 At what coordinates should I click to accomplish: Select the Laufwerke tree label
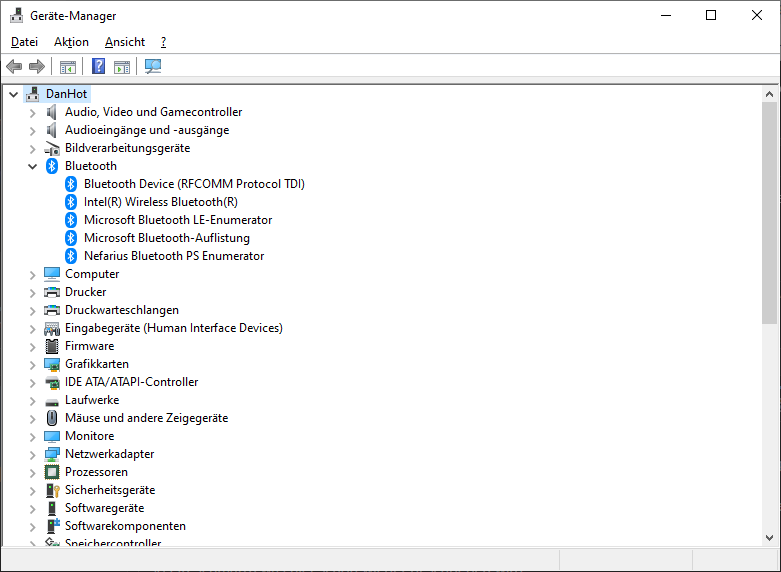coord(92,400)
